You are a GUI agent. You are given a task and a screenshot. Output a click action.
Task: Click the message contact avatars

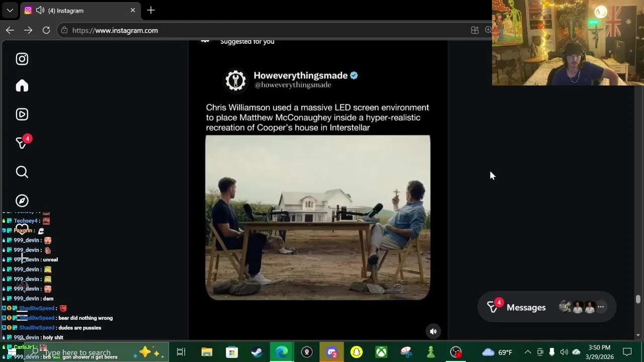click(x=578, y=307)
